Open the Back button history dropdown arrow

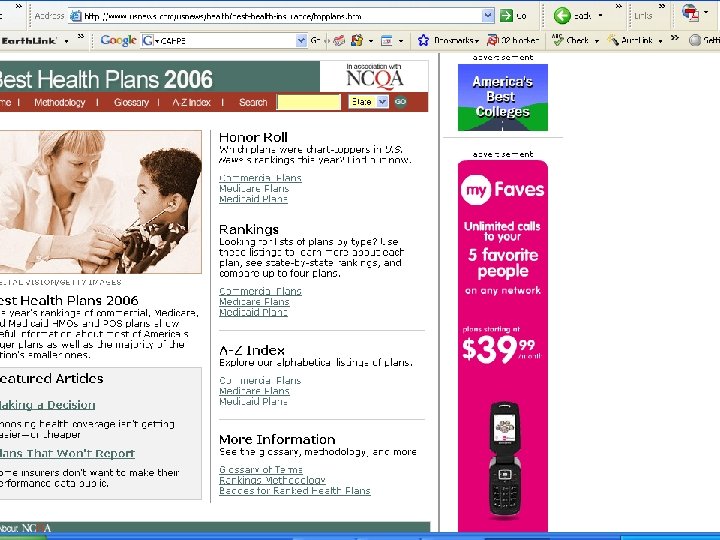pyautogui.click(x=600, y=16)
